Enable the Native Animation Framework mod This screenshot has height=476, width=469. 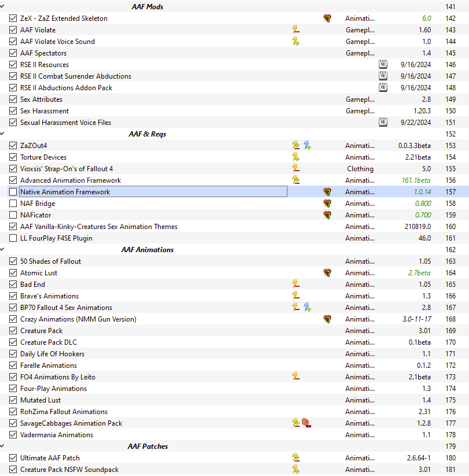click(13, 192)
